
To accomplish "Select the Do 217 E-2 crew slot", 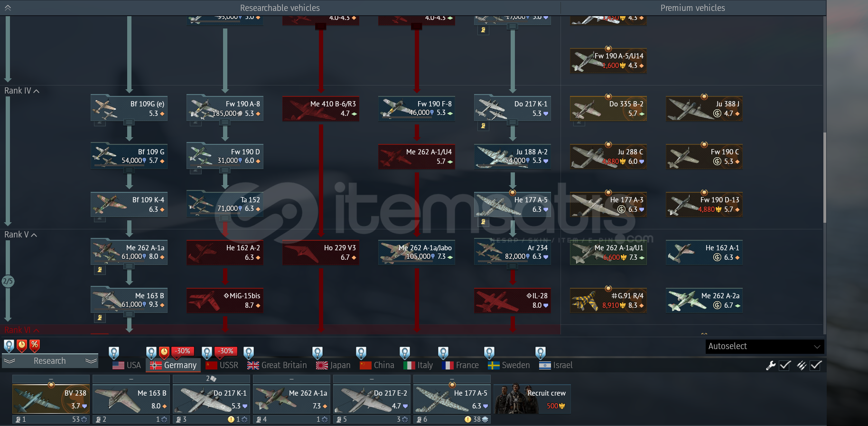I will (x=372, y=399).
